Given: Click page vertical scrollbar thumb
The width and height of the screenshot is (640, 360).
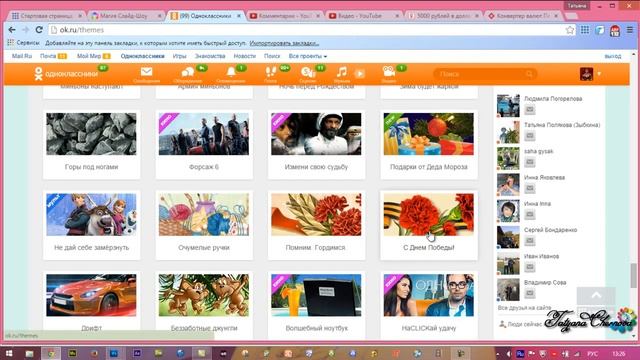Looking at the screenshot, I should [x=633, y=276].
